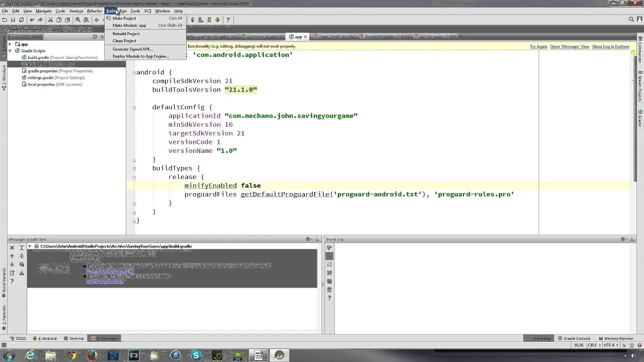
Task: Choose Make Project from Build menu
Action: click(x=145, y=18)
